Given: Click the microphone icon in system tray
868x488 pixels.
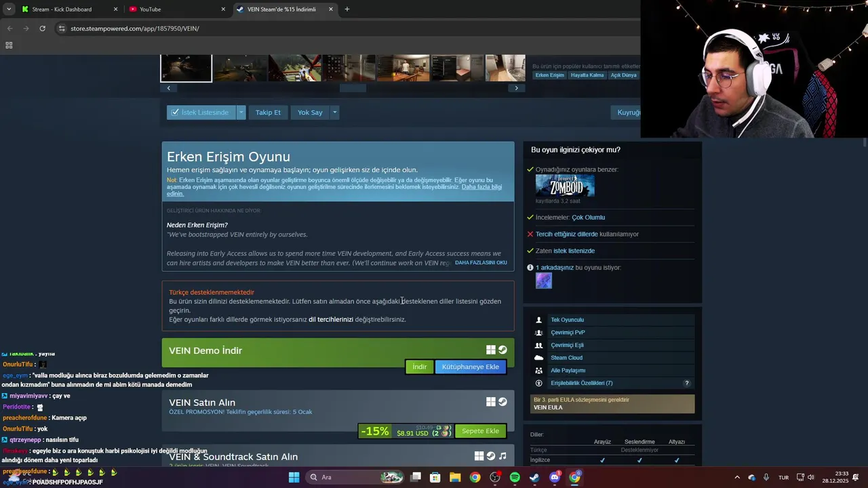Looking at the screenshot, I should [x=766, y=477].
